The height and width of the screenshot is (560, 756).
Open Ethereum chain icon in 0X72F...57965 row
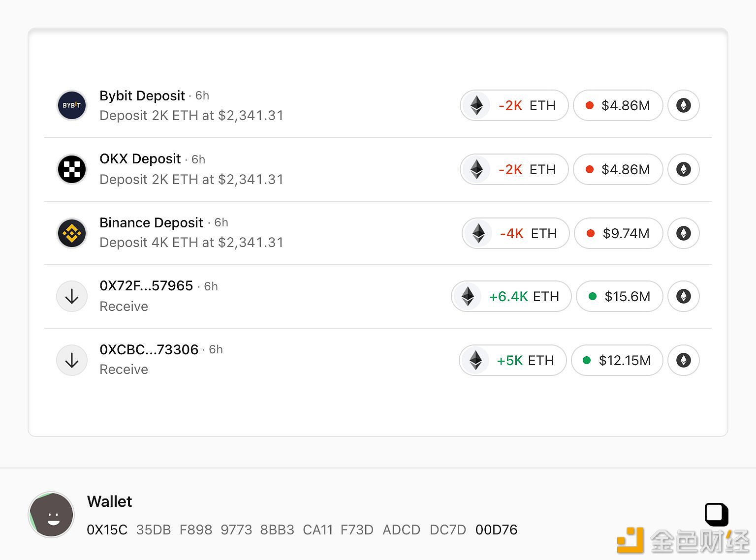point(684,296)
